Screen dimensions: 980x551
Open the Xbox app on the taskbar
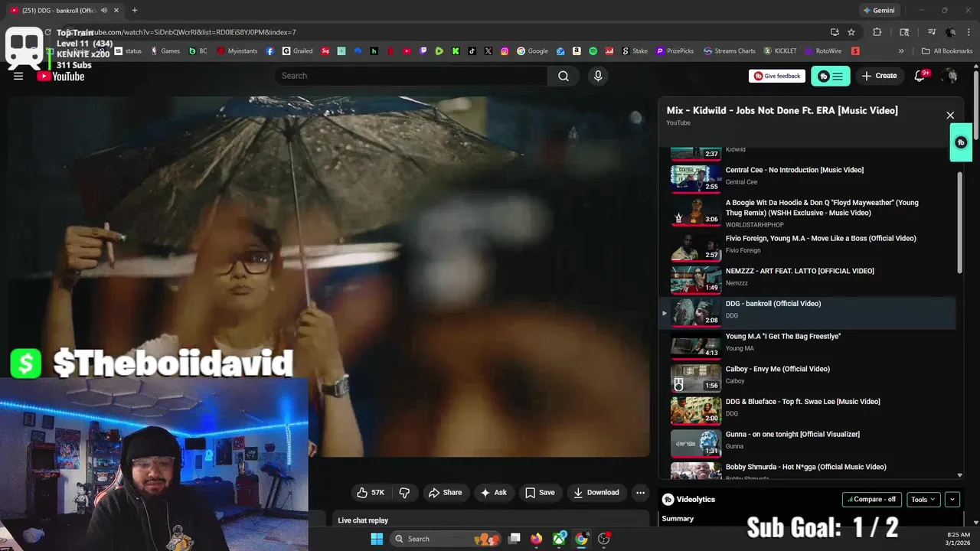tap(560, 539)
